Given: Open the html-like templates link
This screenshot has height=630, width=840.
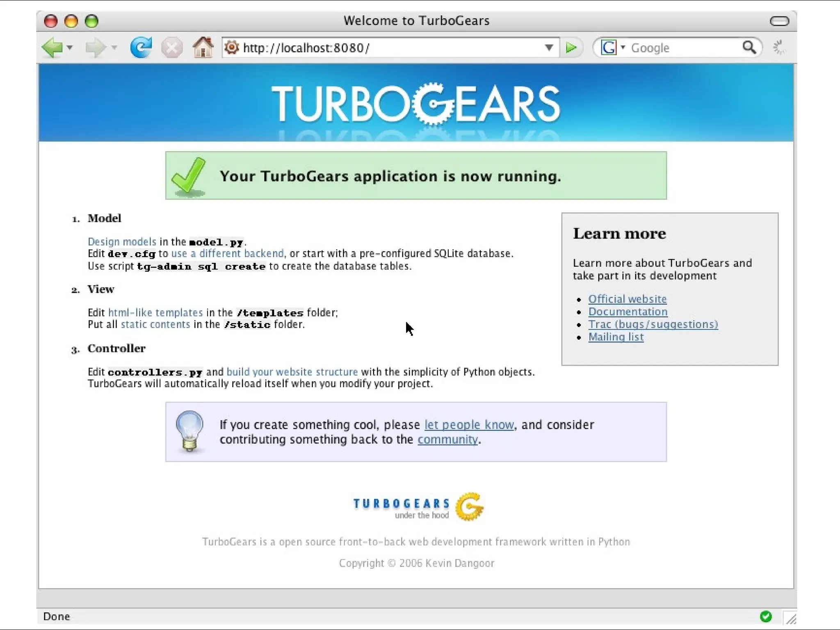Looking at the screenshot, I should (155, 313).
